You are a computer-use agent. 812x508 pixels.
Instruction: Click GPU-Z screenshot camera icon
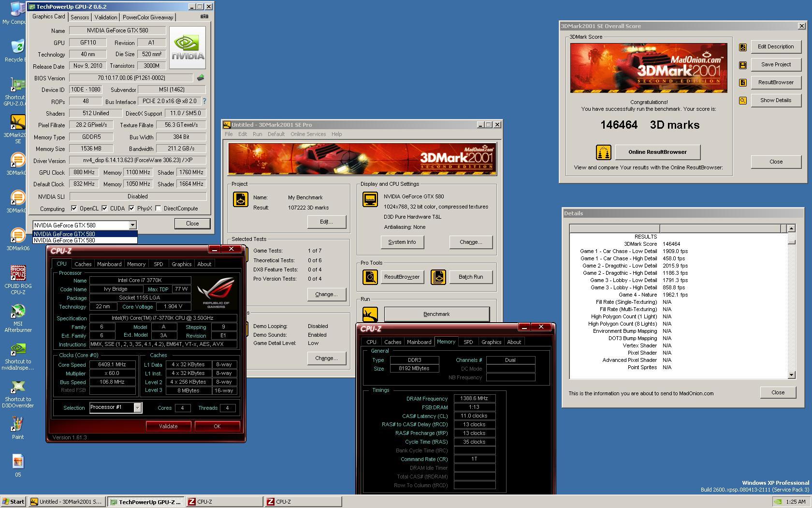point(204,16)
